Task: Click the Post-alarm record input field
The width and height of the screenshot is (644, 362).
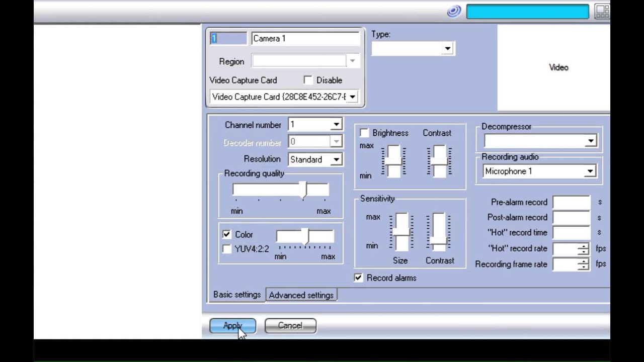Action: coord(572,217)
